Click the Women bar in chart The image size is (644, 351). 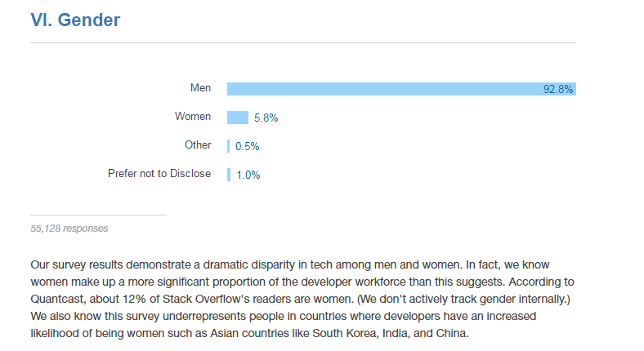[237, 118]
